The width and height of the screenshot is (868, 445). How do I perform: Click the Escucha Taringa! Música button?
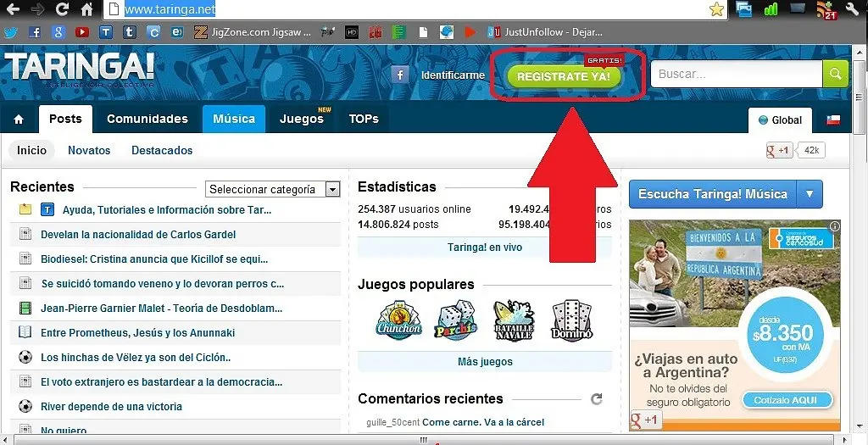pos(713,194)
